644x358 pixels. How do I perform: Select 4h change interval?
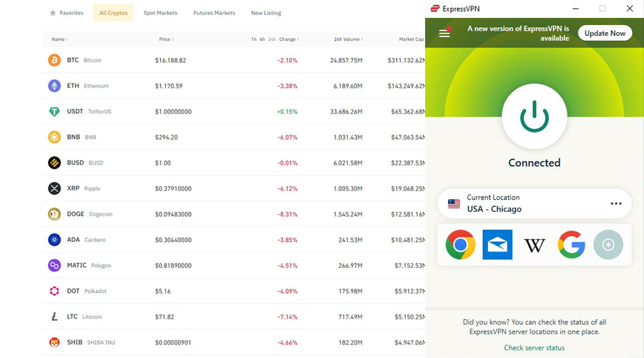click(x=262, y=39)
